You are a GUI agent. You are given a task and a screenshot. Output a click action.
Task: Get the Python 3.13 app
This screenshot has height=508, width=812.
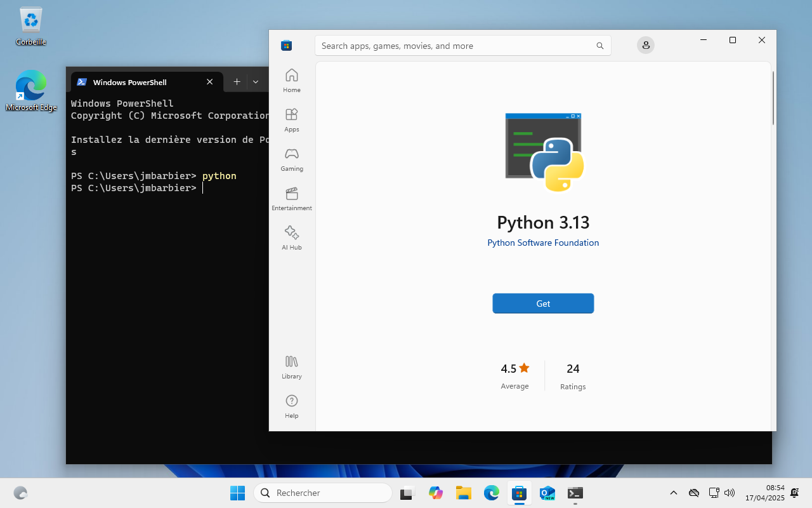point(543,304)
